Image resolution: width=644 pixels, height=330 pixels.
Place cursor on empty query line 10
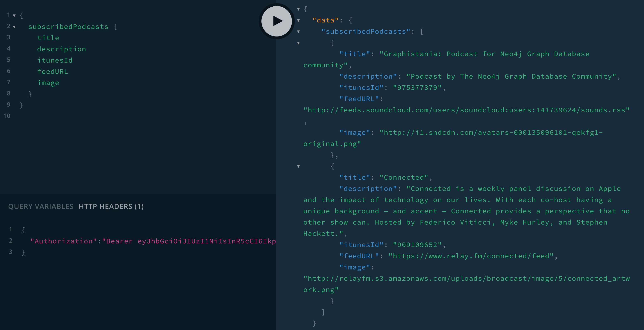(75, 116)
